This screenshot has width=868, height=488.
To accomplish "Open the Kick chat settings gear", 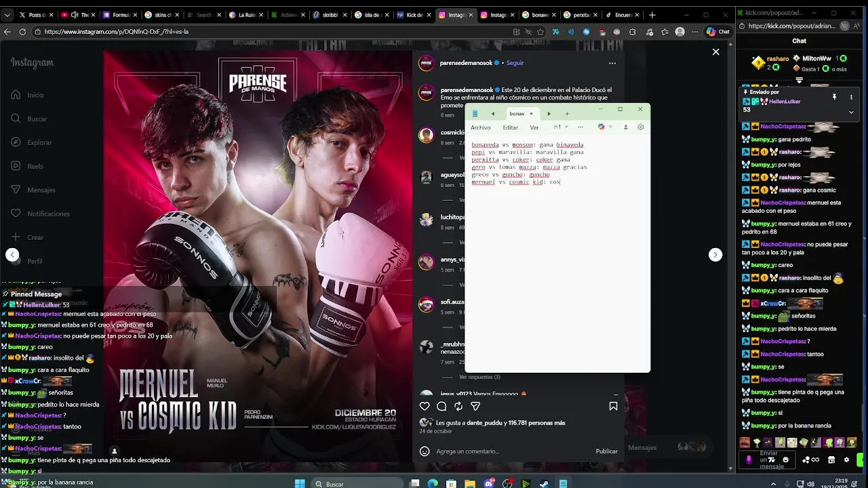I will [x=846, y=460].
